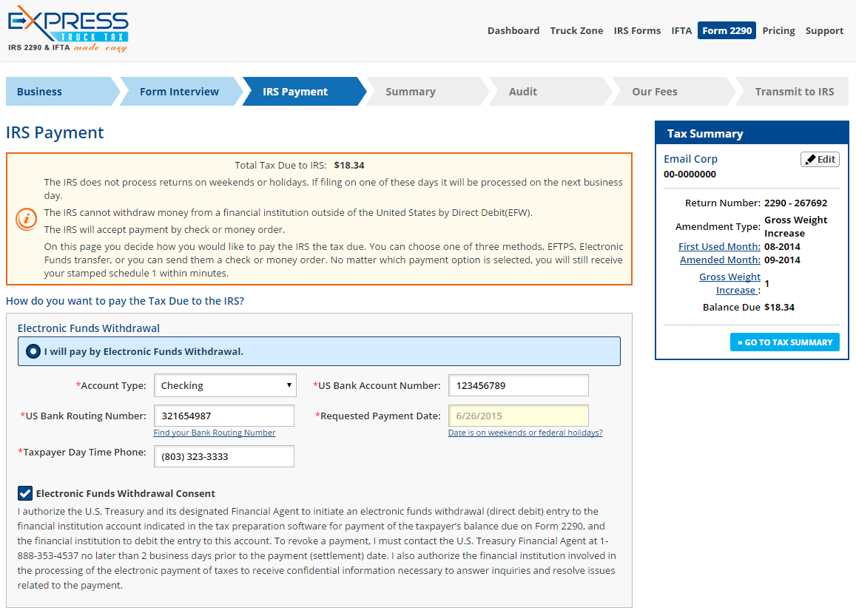Open Pricing menu item

pyautogui.click(x=778, y=30)
